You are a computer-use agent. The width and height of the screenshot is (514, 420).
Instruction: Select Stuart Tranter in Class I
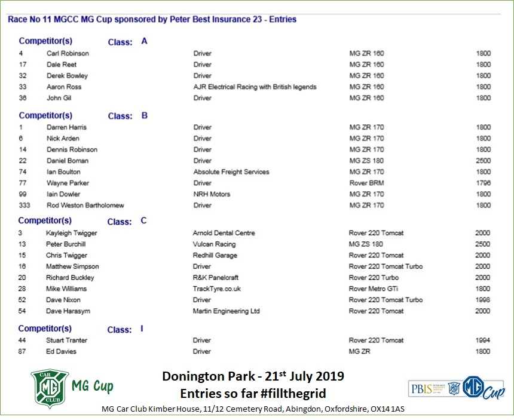(66, 340)
